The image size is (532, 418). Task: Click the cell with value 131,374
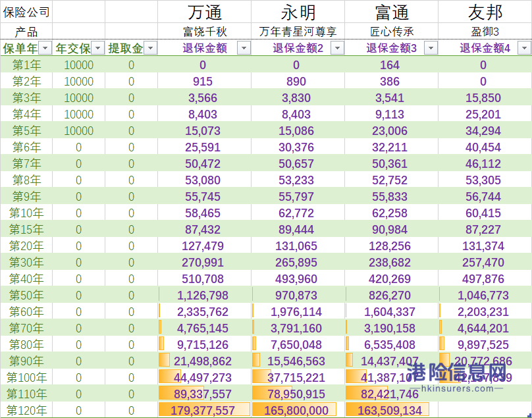pyautogui.click(x=483, y=246)
